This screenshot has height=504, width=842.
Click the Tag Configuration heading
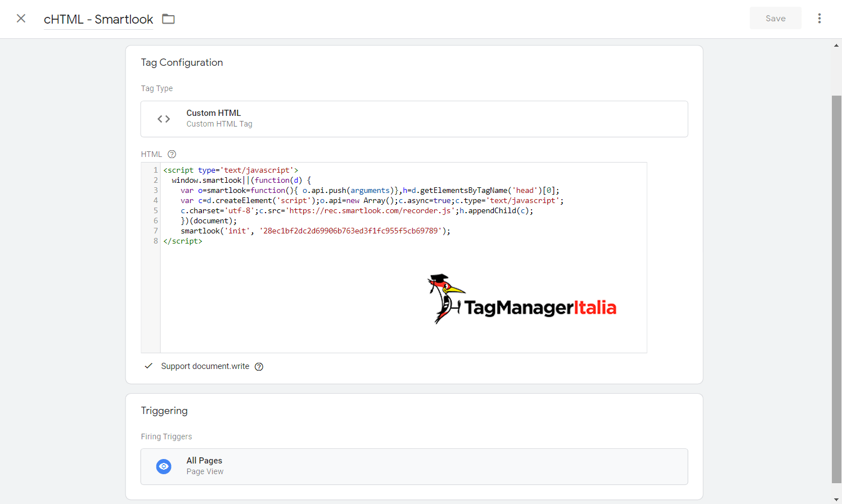[182, 62]
